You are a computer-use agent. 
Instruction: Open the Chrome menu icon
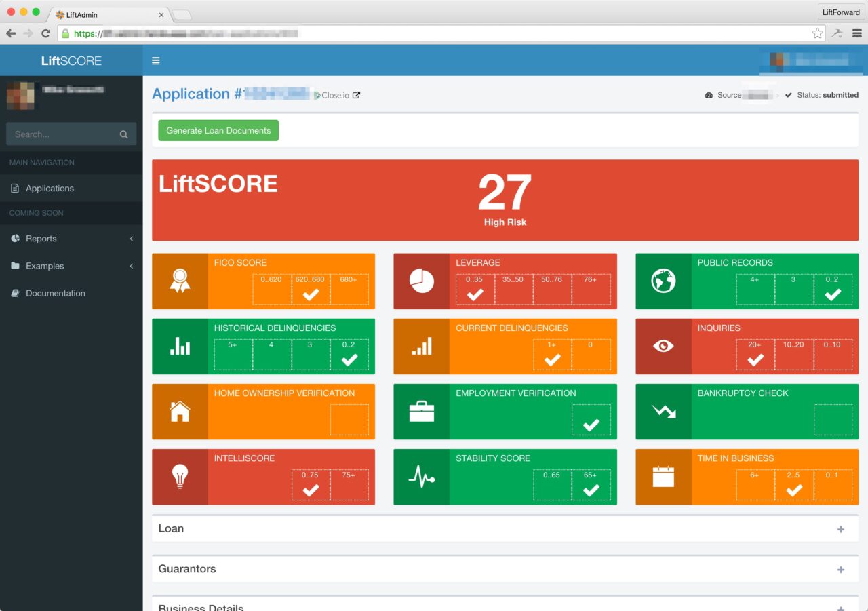(856, 33)
